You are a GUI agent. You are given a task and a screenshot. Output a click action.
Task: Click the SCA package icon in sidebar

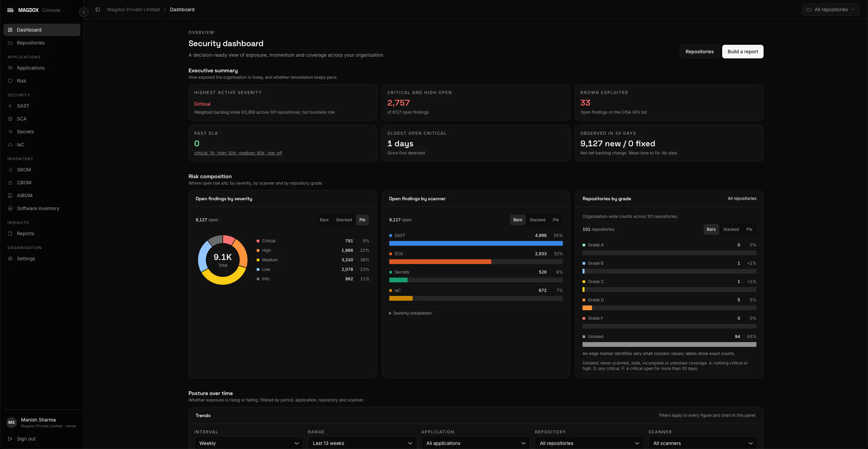10,119
